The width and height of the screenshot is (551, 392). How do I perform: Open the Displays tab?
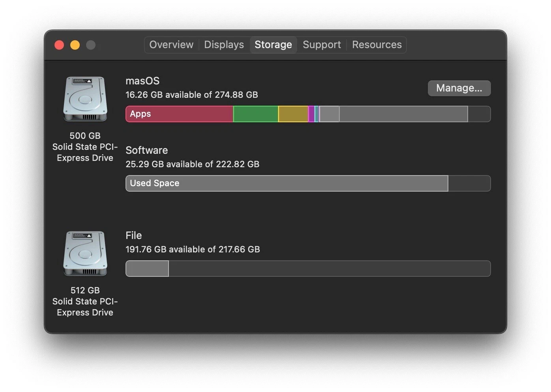(224, 45)
